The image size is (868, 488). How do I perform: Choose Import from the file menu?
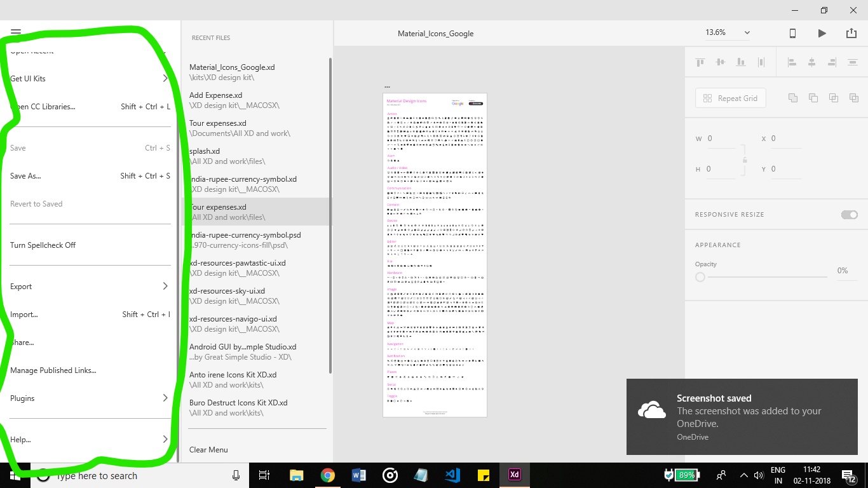[24, 314]
